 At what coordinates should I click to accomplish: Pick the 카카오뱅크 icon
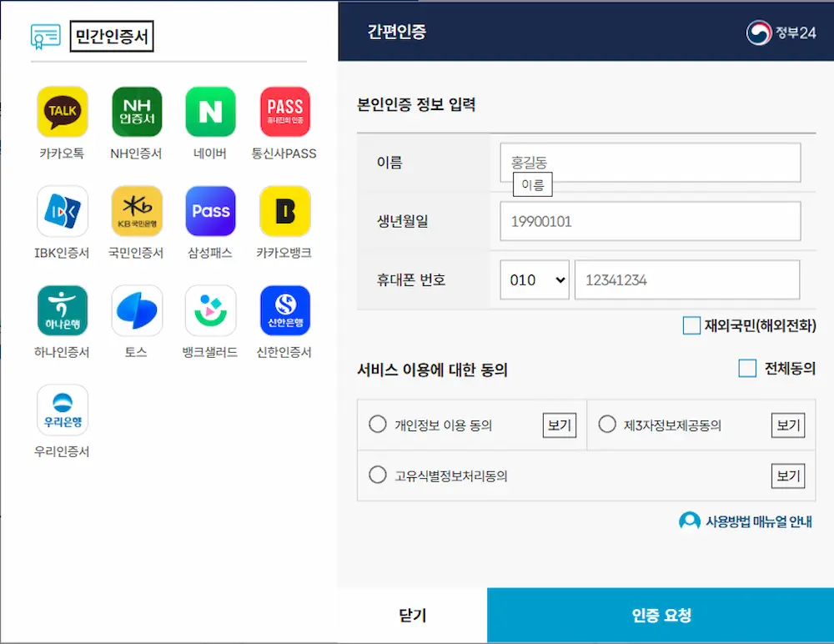285,211
